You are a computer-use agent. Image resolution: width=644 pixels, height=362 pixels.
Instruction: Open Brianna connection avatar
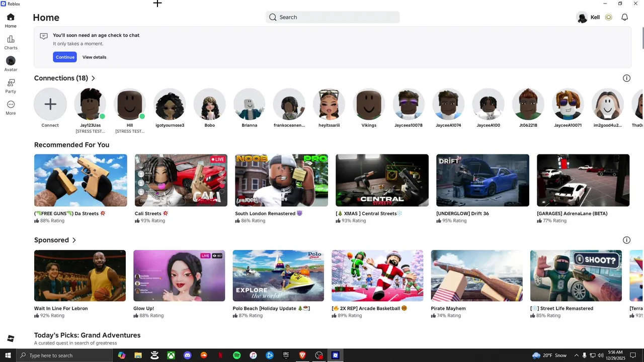(250, 104)
